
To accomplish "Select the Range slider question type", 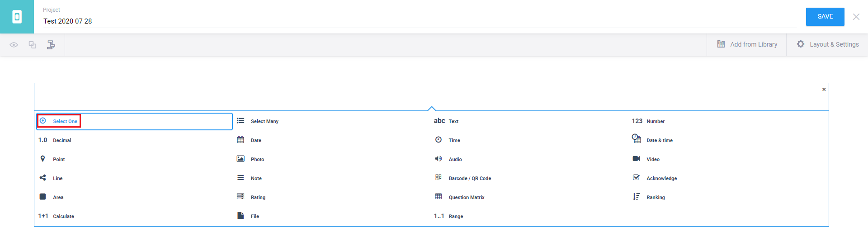I will point(455,216).
